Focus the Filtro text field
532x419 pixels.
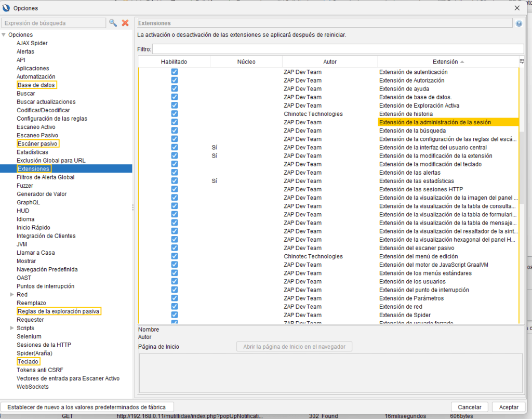click(x=338, y=49)
